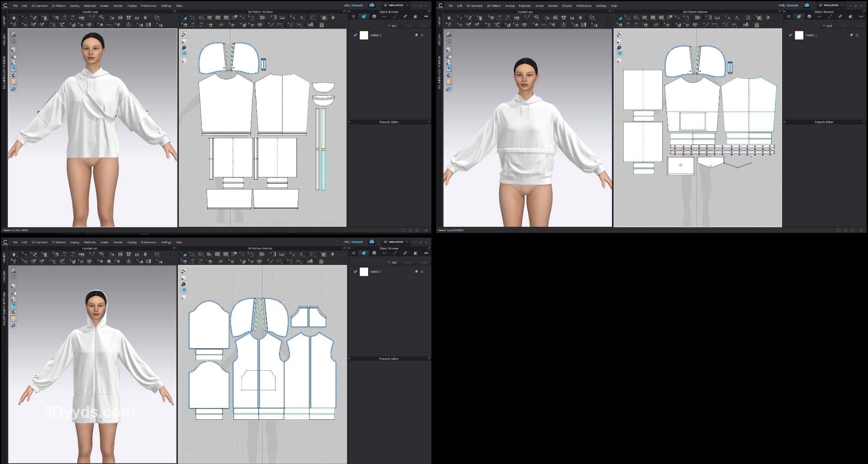Screen dimensions: 868x464
Task: Click the avatar head display icon in hoodie7 3D view
Action: pyautogui.click(x=13, y=82)
